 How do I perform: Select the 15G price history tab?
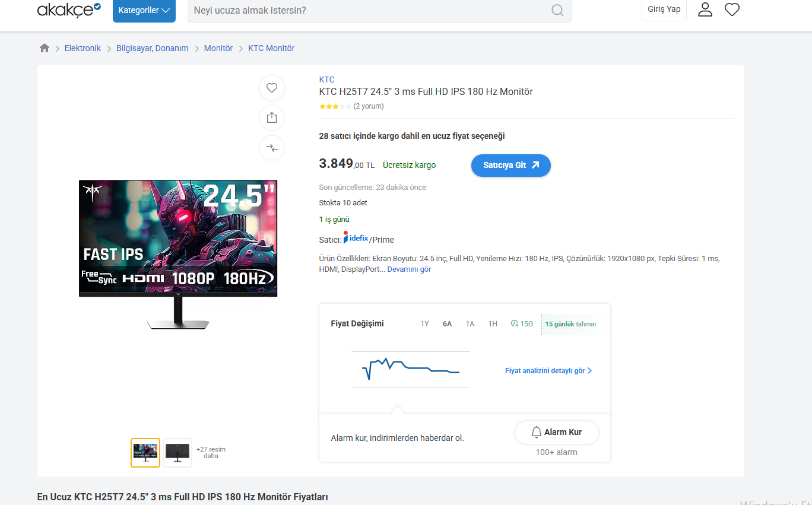pyautogui.click(x=522, y=324)
